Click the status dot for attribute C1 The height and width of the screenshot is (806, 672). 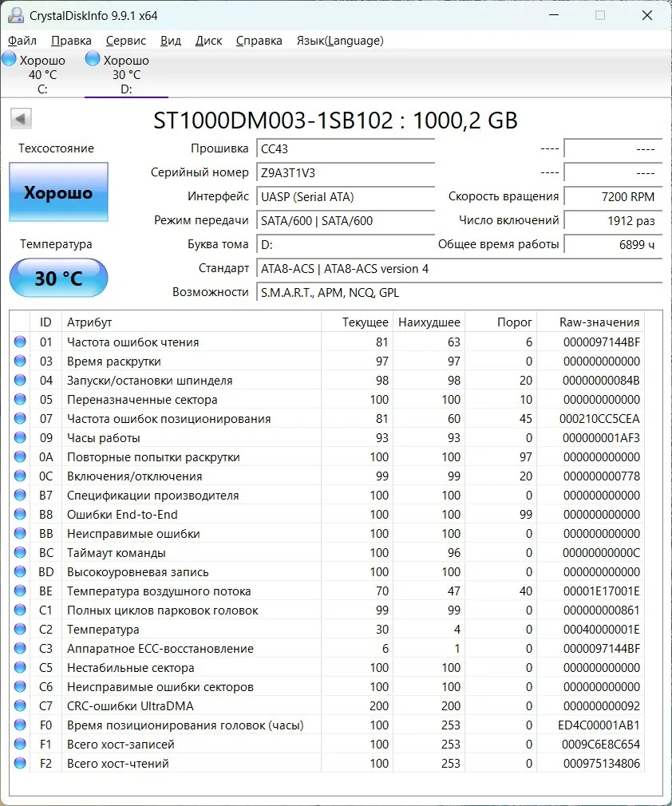20,610
